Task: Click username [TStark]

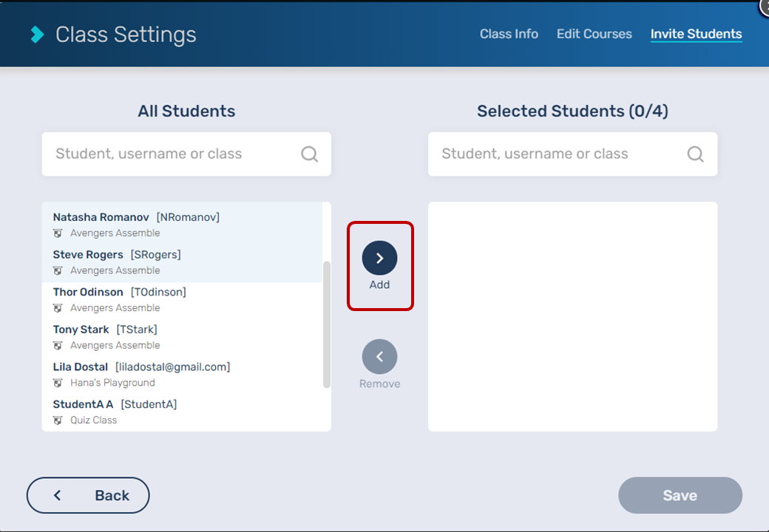Action: (137, 330)
